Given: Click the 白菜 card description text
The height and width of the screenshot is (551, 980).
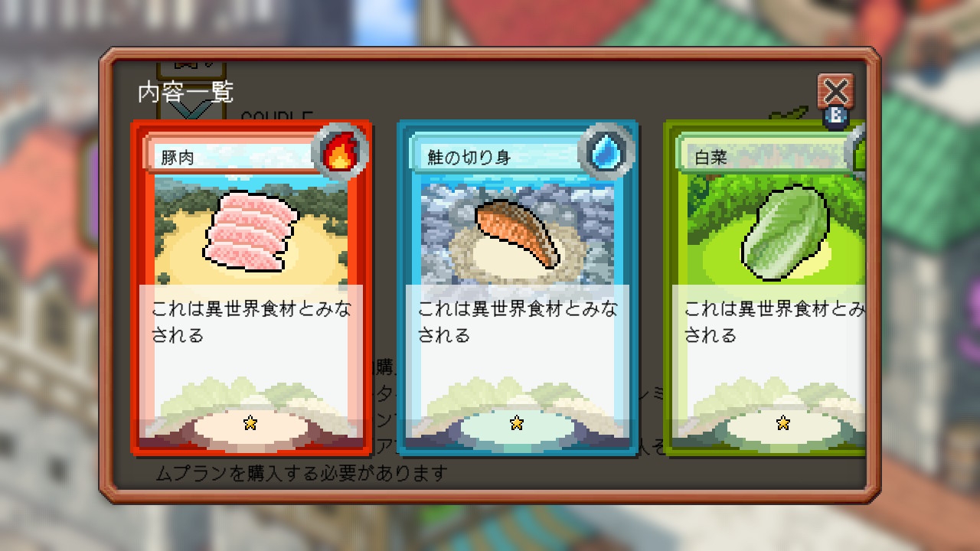Looking at the screenshot, I should click(x=775, y=322).
